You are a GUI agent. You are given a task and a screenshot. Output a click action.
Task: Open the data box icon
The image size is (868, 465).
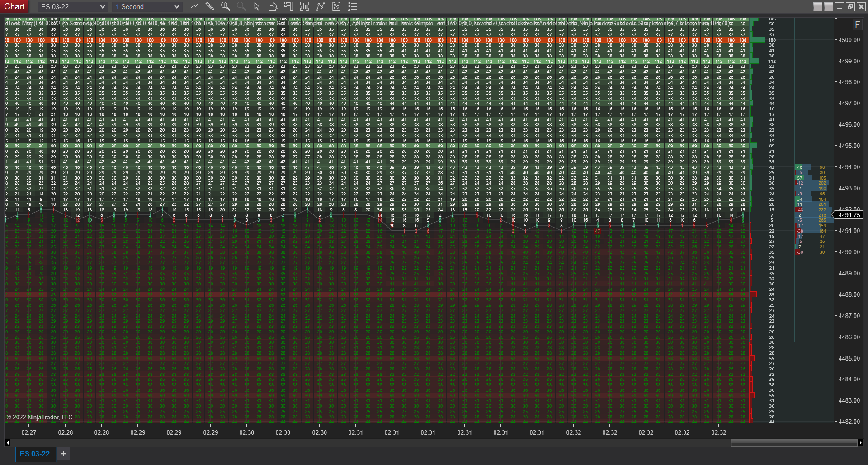273,6
